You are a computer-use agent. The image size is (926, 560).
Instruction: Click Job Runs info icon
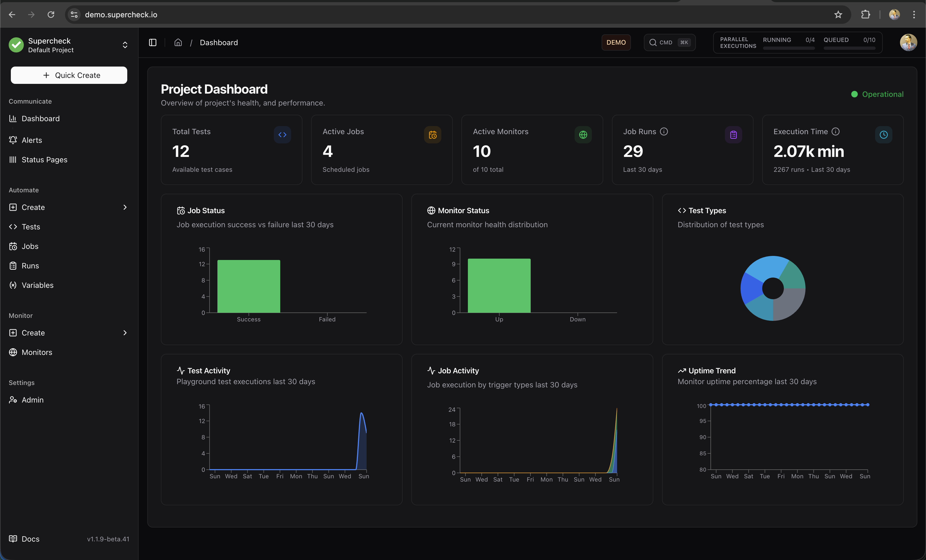coord(664,131)
